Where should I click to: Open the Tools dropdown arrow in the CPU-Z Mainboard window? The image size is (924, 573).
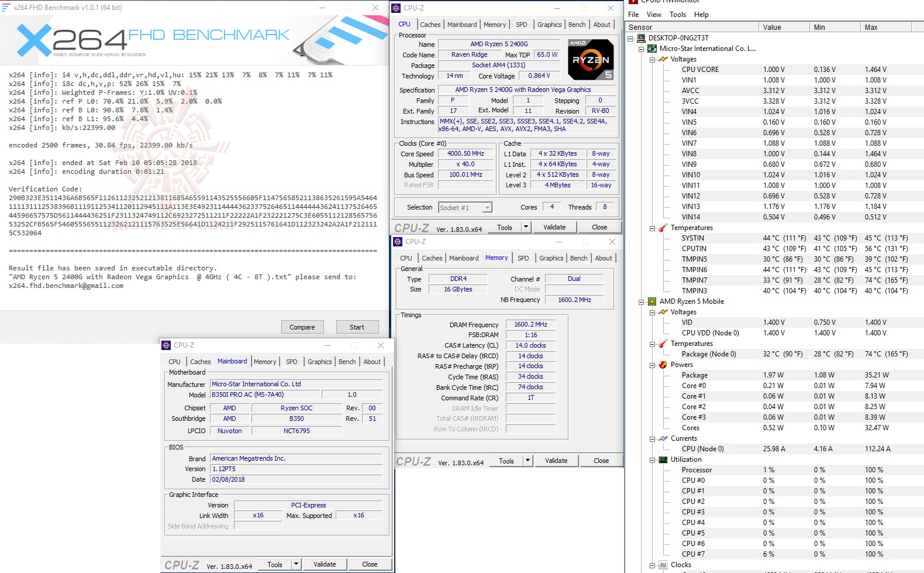click(296, 564)
